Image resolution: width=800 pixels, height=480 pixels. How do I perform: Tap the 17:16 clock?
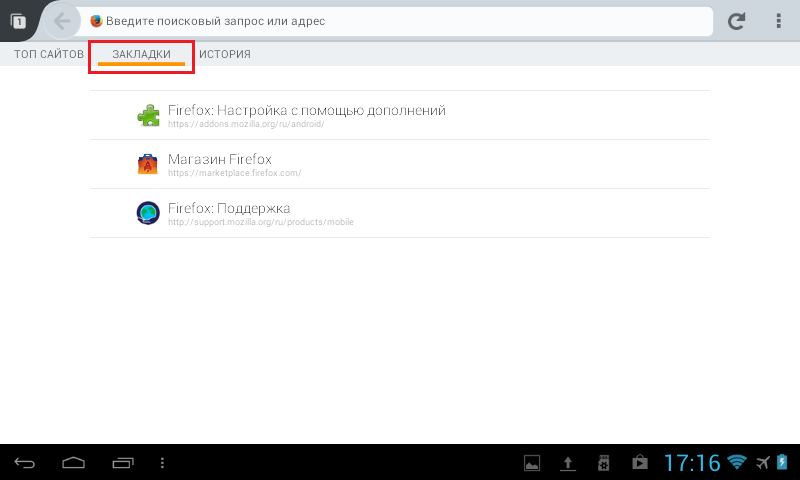pyautogui.click(x=692, y=463)
